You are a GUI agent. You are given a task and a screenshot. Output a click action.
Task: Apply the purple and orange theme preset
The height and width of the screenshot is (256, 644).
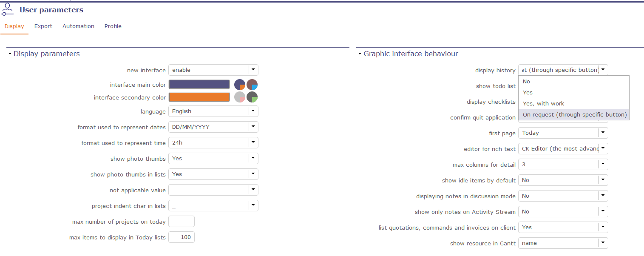point(240,84)
